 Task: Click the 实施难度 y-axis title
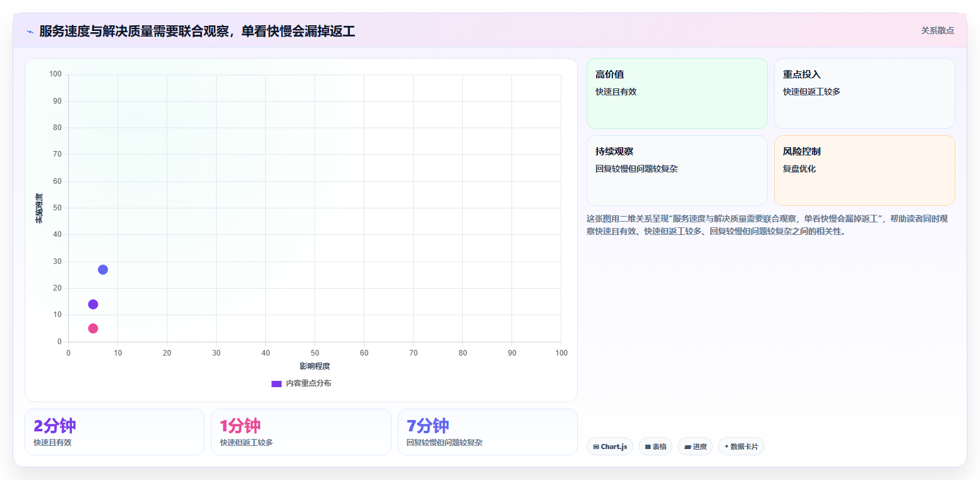(x=39, y=208)
